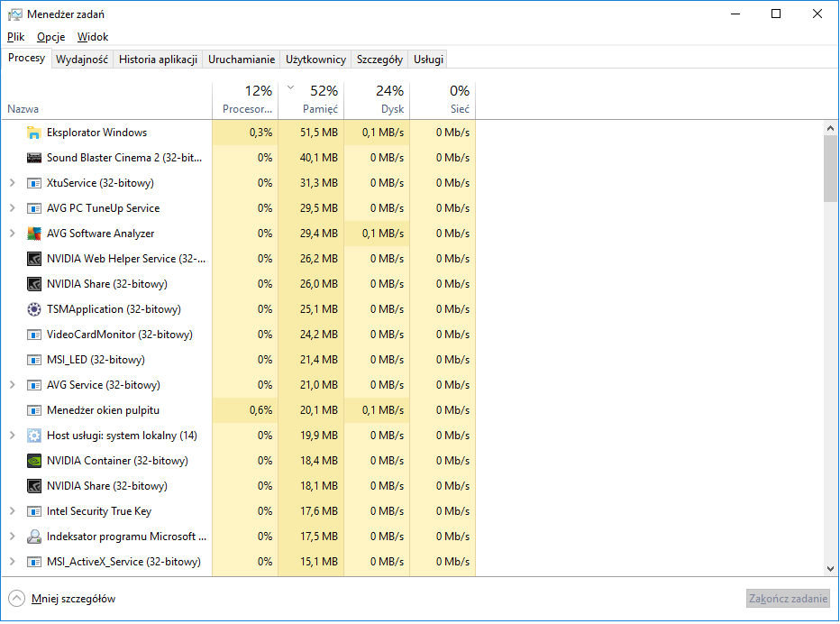Click the 40,1 MB memory value

click(x=319, y=158)
